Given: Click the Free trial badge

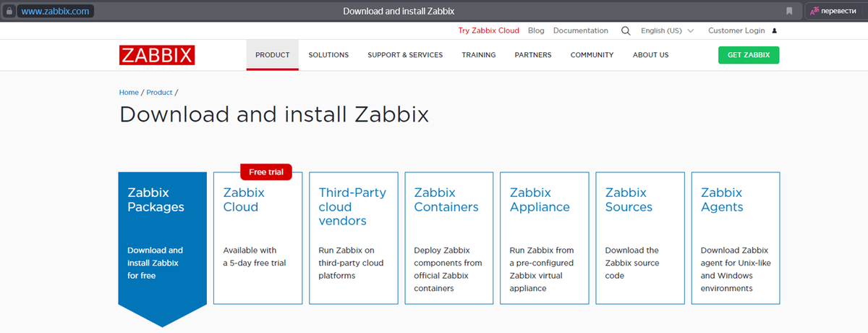Looking at the screenshot, I should 266,172.
